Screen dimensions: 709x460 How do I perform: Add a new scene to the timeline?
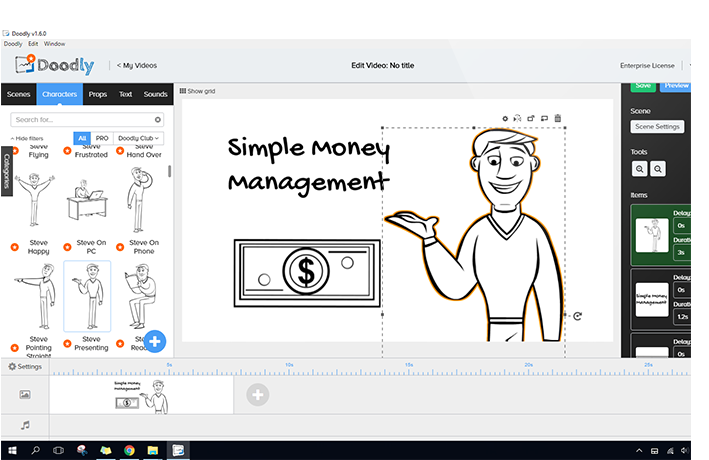(257, 395)
